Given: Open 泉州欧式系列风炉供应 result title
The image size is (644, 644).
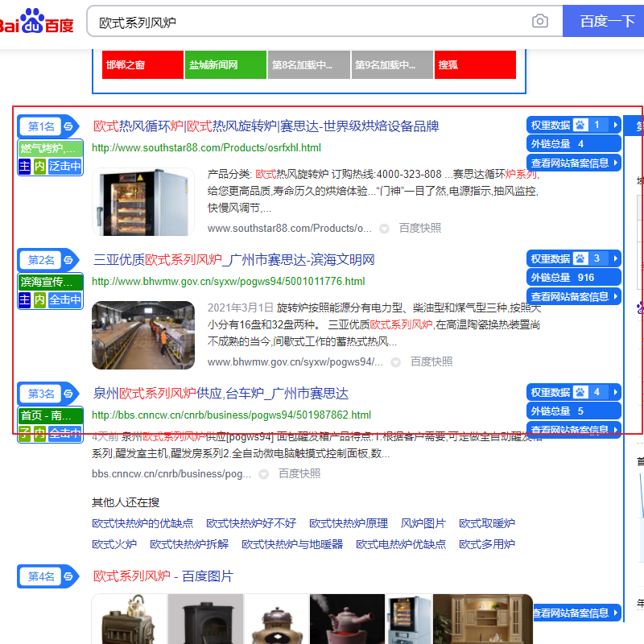Looking at the screenshot, I should click(221, 394).
